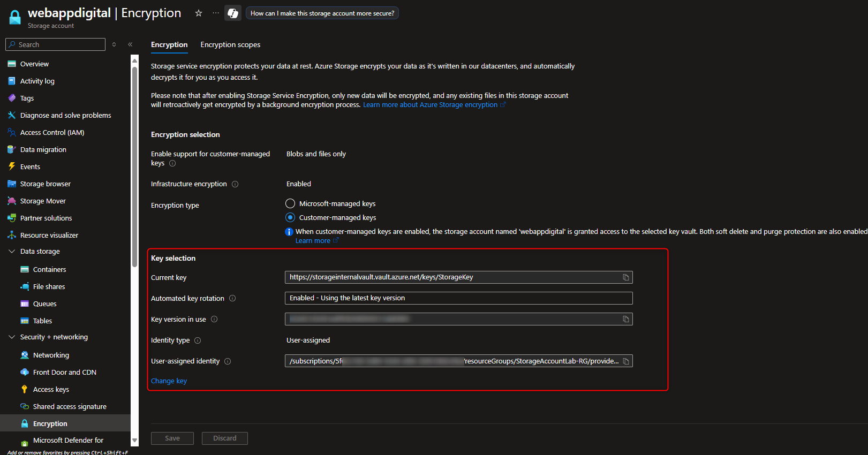The height and width of the screenshot is (455, 868).
Task: Show info tooltip for Identity type
Action: tap(198, 340)
